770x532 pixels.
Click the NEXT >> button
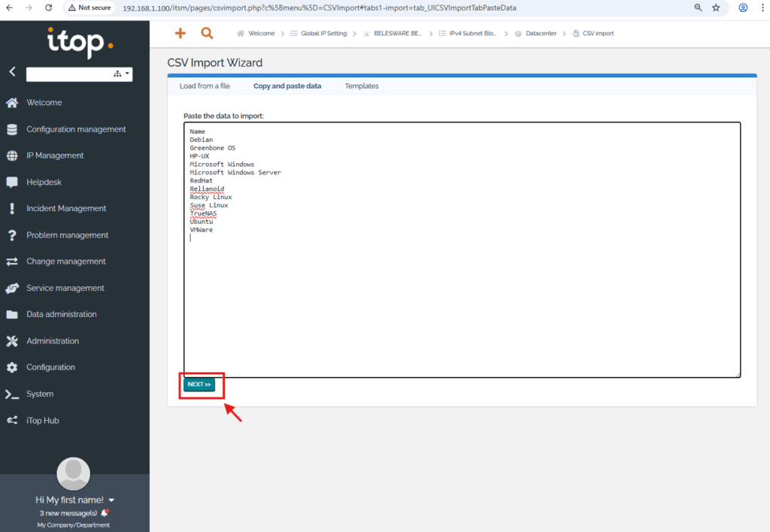pyautogui.click(x=199, y=385)
